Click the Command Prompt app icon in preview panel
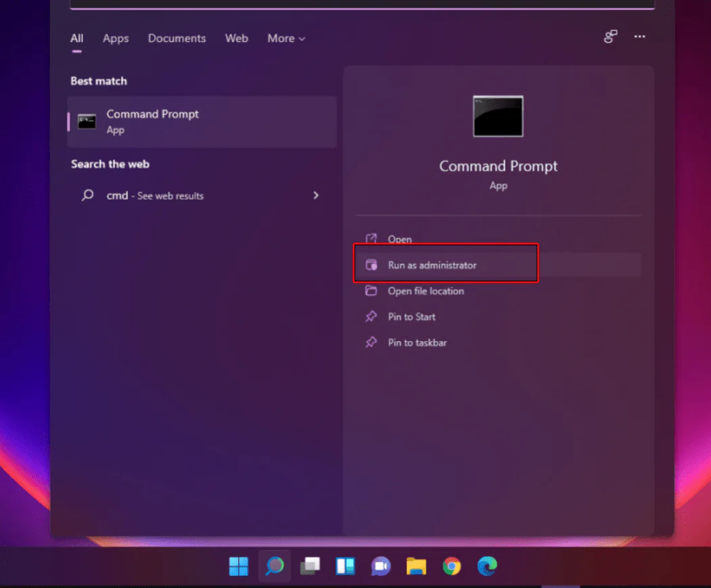Screen dimensions: 711x588 click(498, 116)
